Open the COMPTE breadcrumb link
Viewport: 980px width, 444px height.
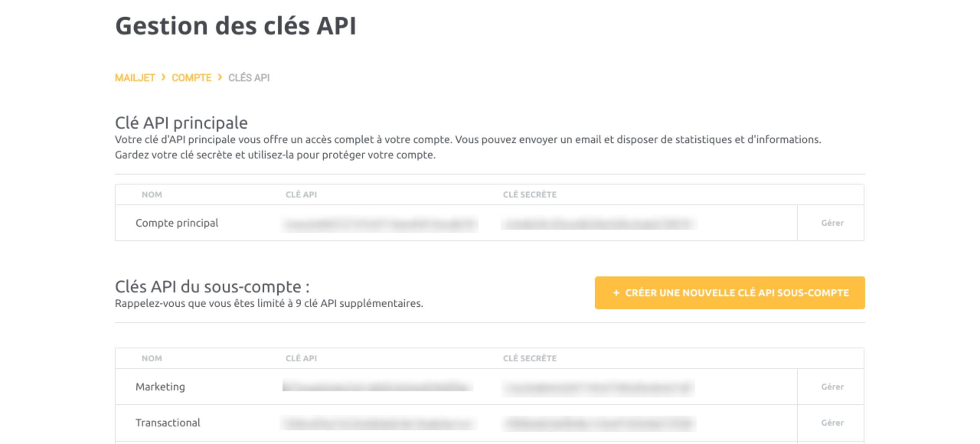[x=191, y=78]
